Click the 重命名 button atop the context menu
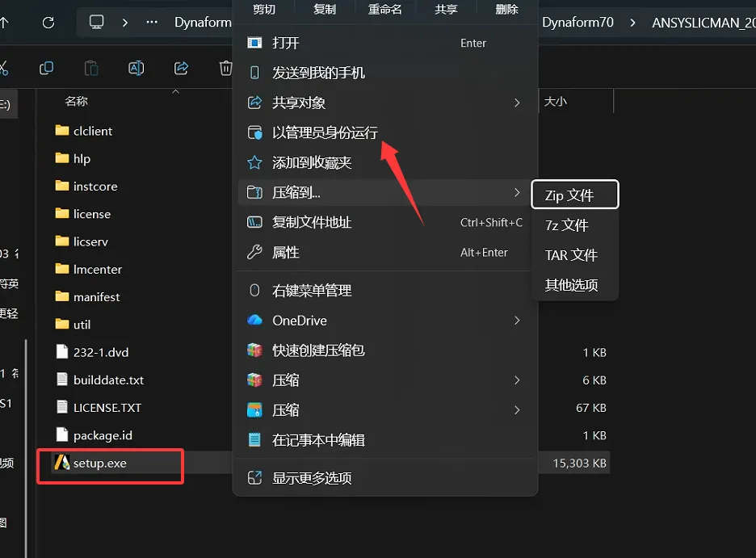The height and width of the screenshot is (558, 756). click(385, 10)
